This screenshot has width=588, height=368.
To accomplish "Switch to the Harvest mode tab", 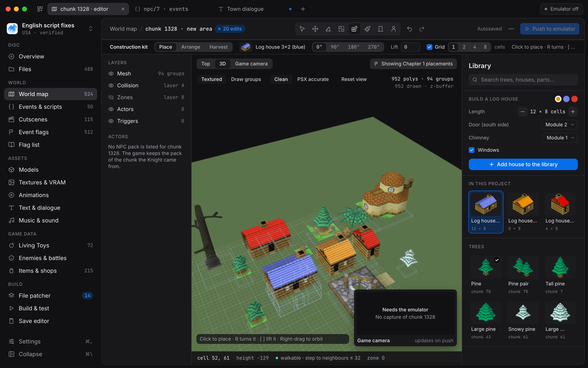I will point(218,47).
